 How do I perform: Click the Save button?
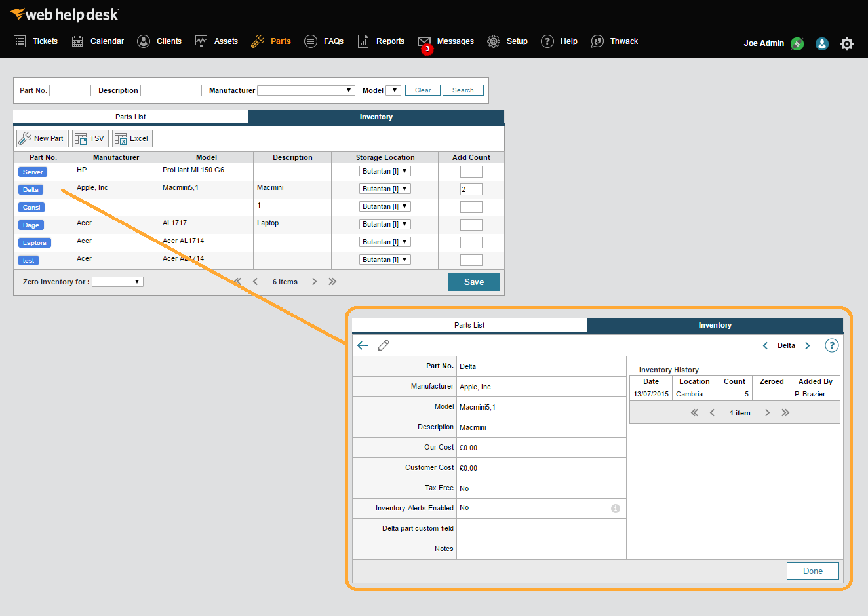[474, 282]
